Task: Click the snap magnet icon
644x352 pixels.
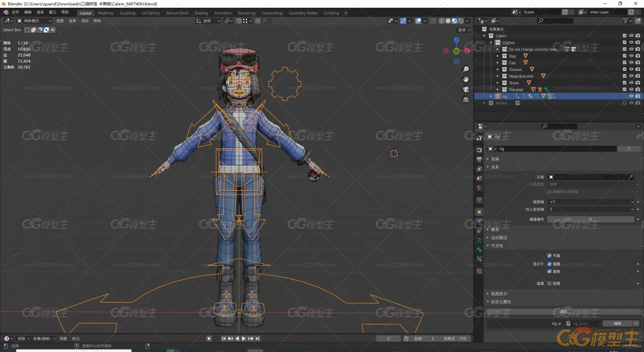Action: [239, 21]
